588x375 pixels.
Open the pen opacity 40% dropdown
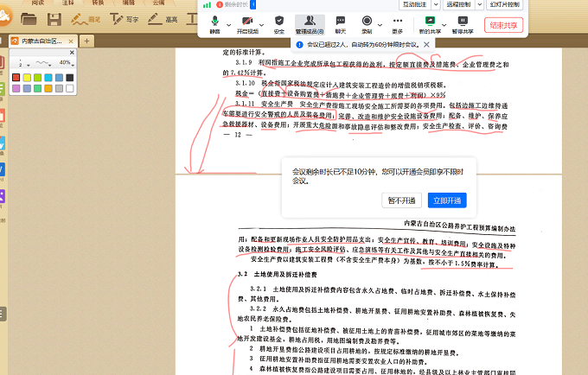click(x=67, y=63)
